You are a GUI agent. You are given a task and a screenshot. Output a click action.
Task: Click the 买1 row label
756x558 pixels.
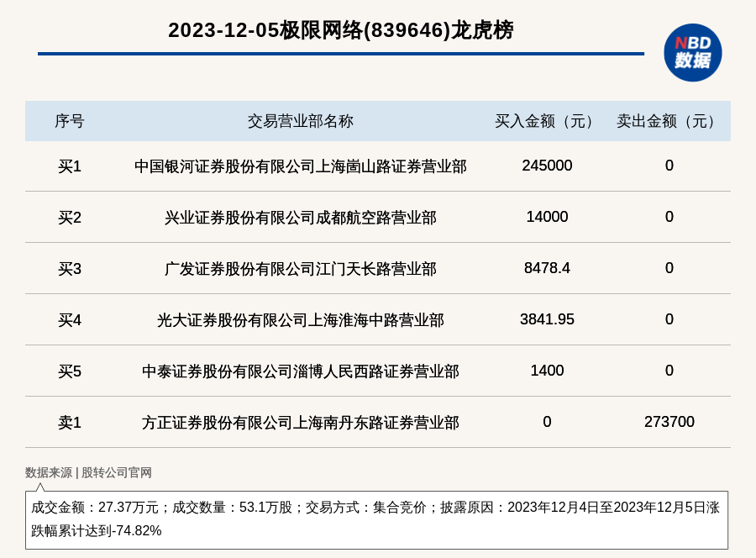[x=70, y=166]
